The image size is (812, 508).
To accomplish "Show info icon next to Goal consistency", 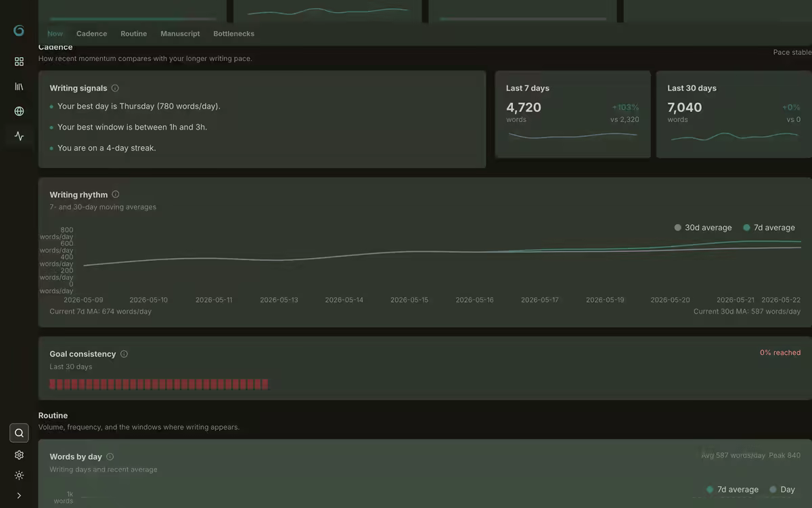I will [124, 354].
